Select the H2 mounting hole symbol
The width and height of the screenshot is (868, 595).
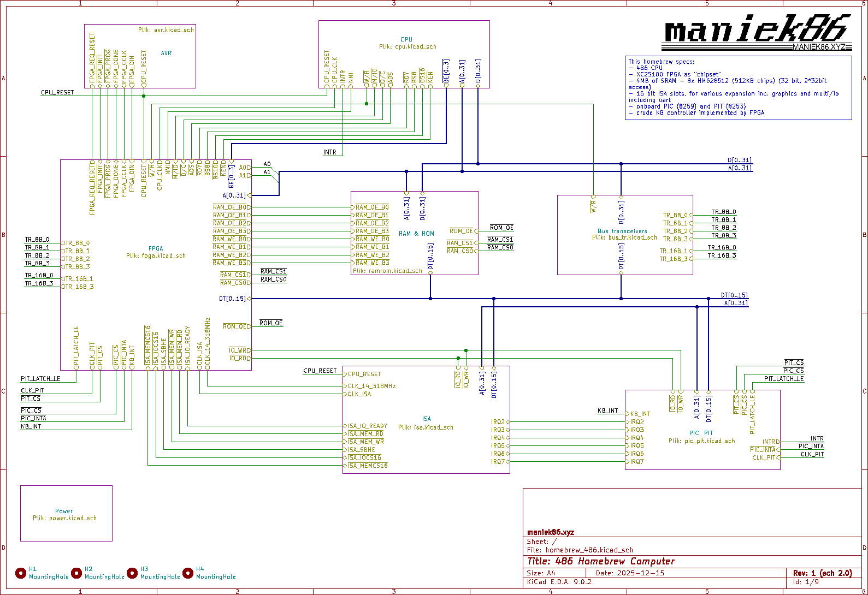tap(76, 573)
